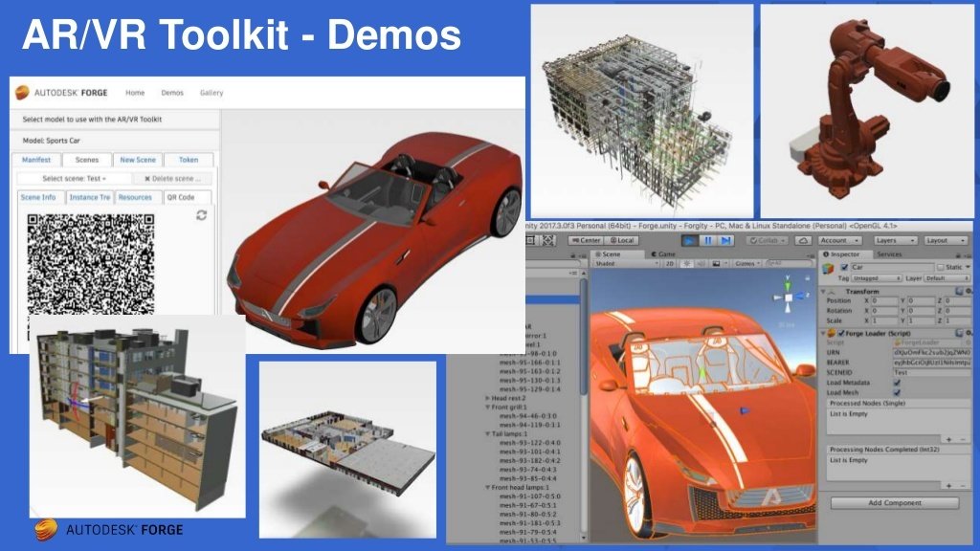Click the Delete scene button
This screenshot has width=980, height=551.
coord(172,179)
